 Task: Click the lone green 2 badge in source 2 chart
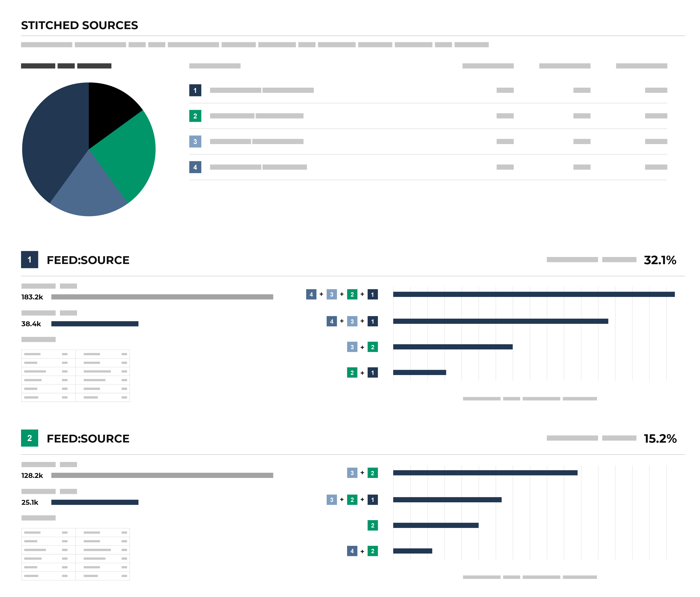click(x=373, y=525)
